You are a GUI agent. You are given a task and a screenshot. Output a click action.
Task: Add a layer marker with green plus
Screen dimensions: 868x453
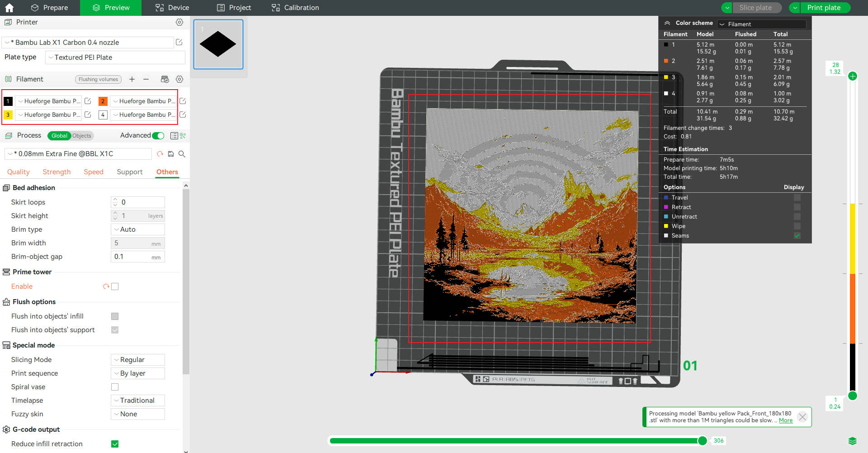click(853, 76)
